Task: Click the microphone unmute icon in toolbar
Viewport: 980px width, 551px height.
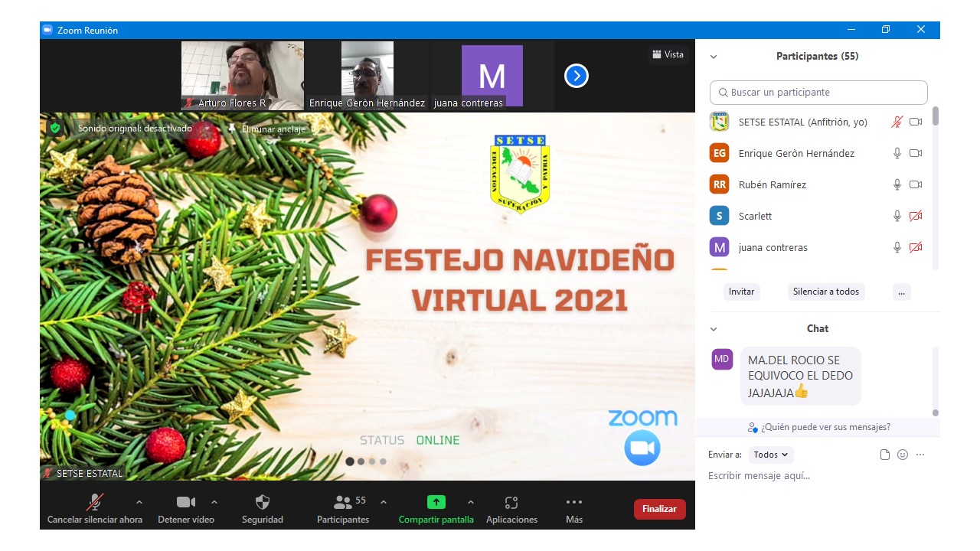Action: click(x=95, y=502)
